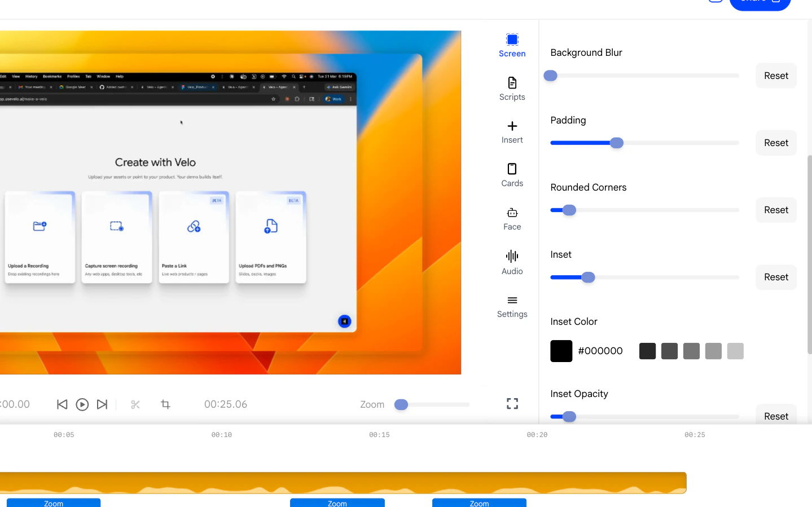Open the Face panel

tap(512, 219)
